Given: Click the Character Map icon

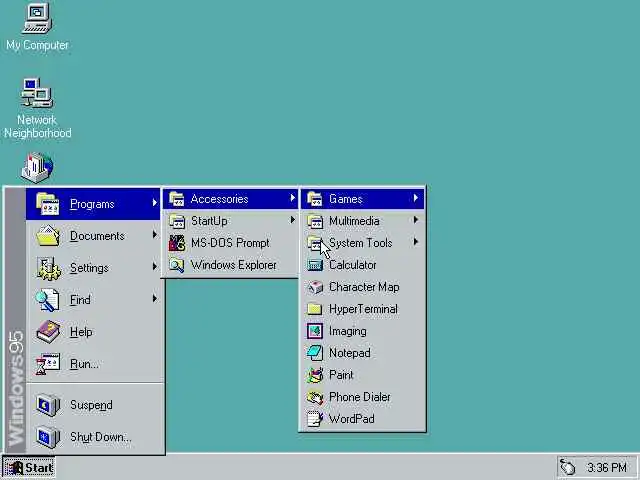Looking at the screenshot, I should (315, 287).
